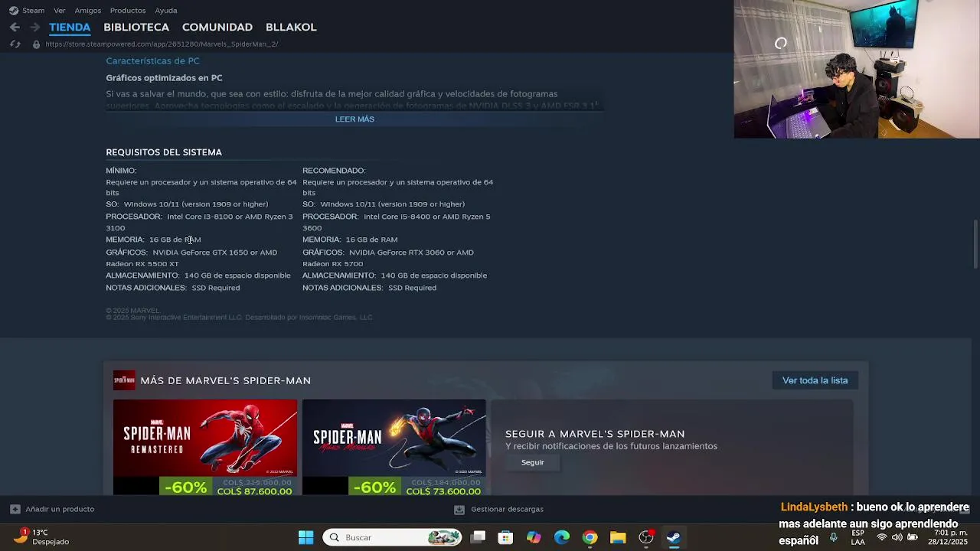Click the padlock icon beside the URL
The image size is (980, 551).
(x=36, y=44)
